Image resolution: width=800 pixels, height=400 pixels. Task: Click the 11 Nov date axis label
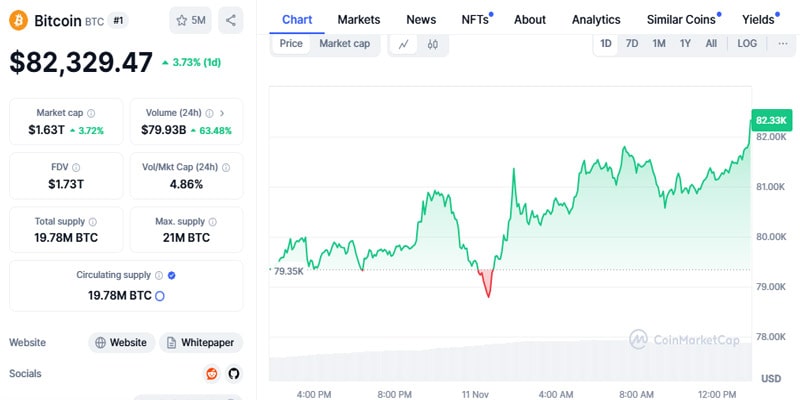point(475,394)
